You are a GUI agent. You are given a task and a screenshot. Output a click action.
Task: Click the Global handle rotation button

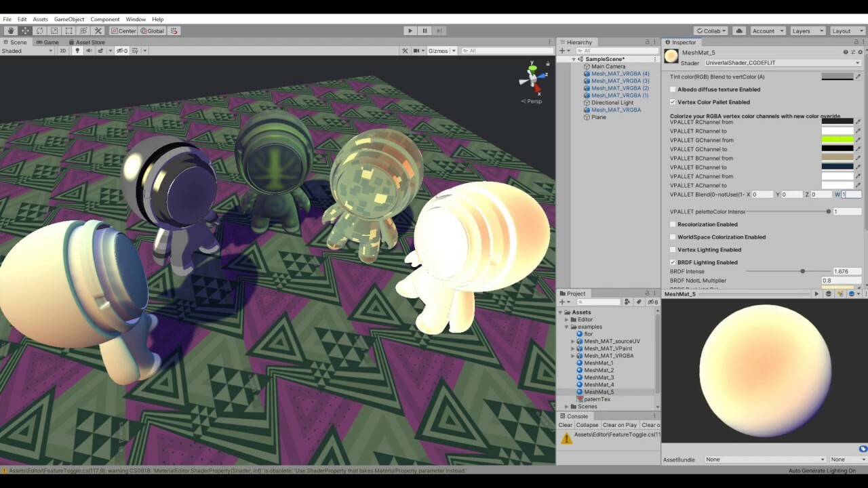pyautogui.click(x=153, y=30)
